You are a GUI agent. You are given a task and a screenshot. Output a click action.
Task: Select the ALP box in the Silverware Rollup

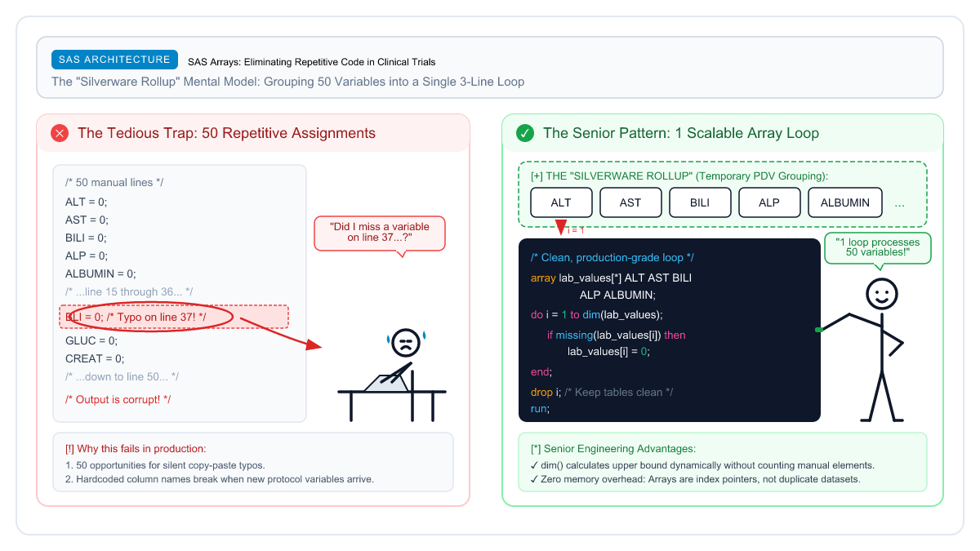pyautogui.click(x=769, y=202)
